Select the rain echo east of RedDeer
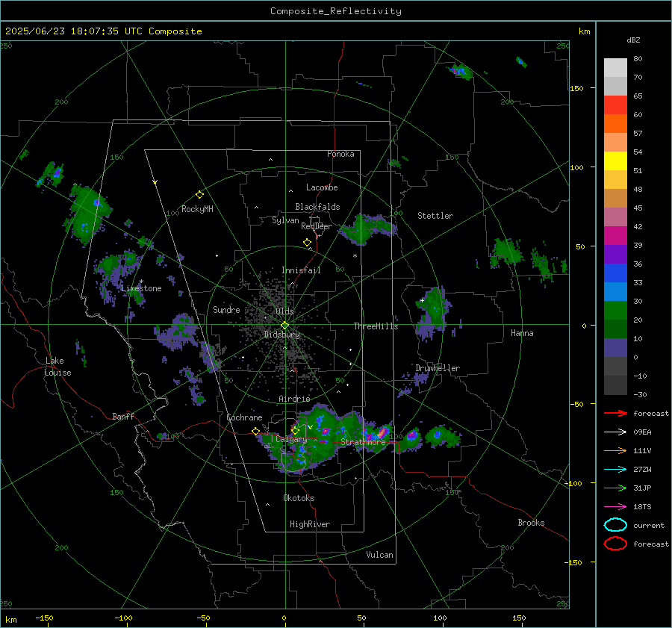This screenshot has height=628, width=672. (x=369, y=228)
